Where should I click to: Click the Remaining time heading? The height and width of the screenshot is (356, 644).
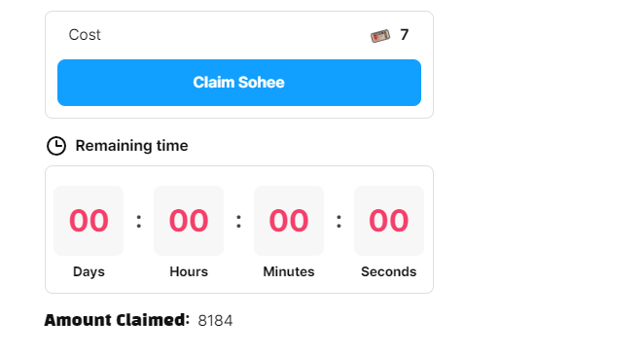tap(132, 146)
